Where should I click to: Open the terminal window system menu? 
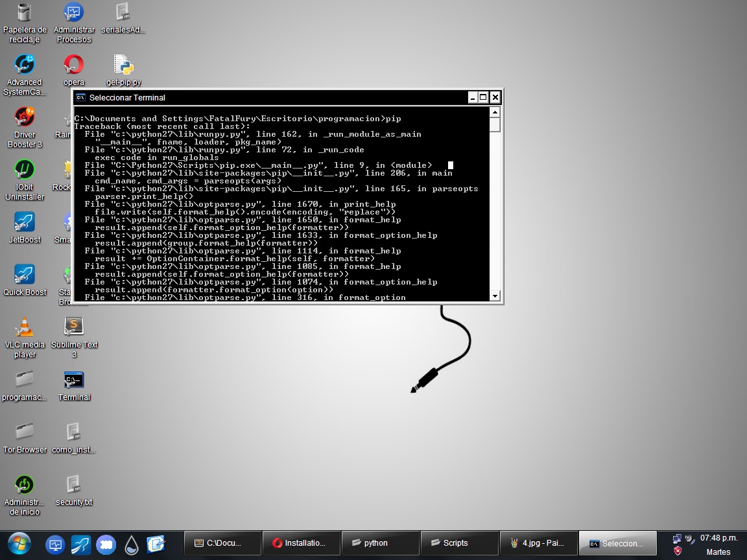[80, 97]
